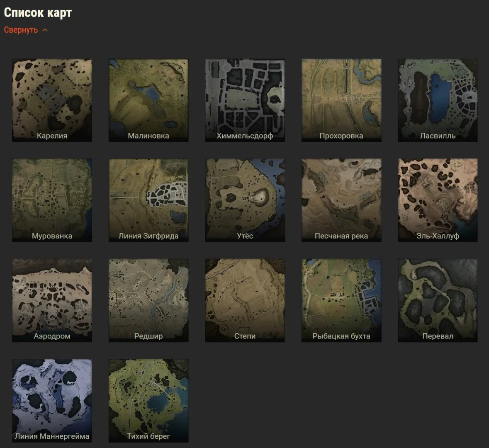Click the chevron next to Свернуть
489x448 pixels.
tap(45, 30)
